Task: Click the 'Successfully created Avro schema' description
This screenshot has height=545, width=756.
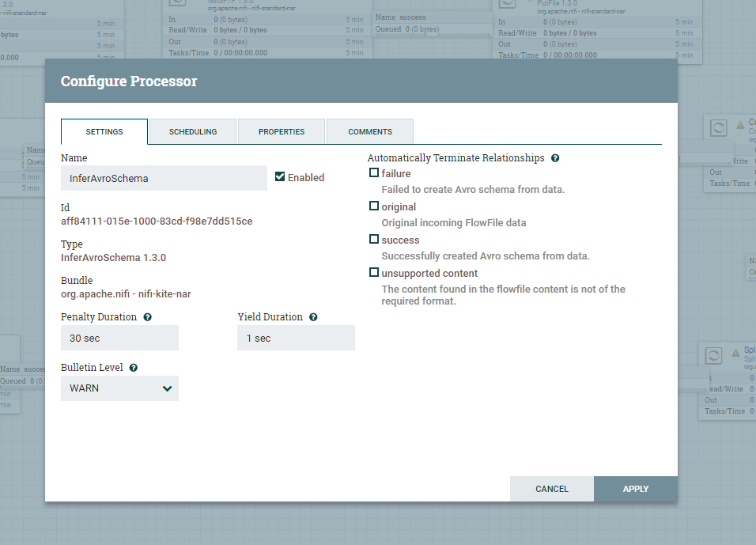Action: click(x=486, y=256)
